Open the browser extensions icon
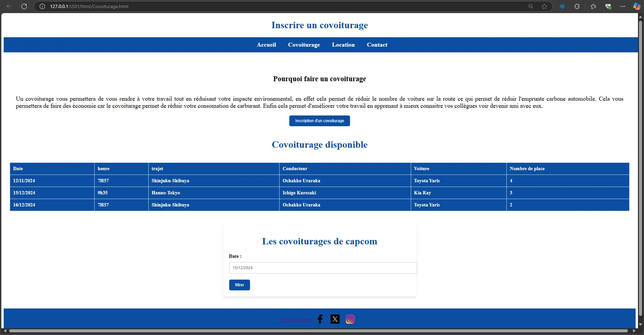Screen dimensions: 644x335 [577, 6]
